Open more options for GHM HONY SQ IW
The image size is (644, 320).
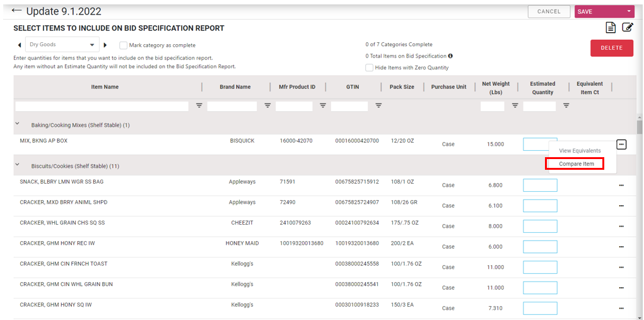[621, 308]
